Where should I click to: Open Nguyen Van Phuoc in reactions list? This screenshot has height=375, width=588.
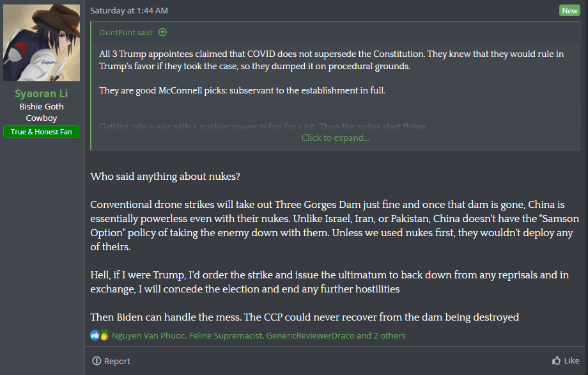tap(148, 335)
